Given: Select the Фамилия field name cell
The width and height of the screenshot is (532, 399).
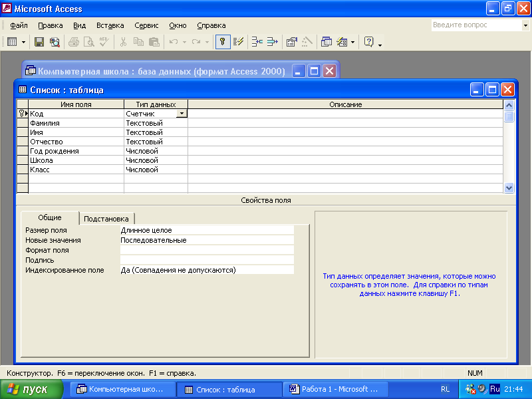Looking at the screenshot, I should [x=76, y=123].
